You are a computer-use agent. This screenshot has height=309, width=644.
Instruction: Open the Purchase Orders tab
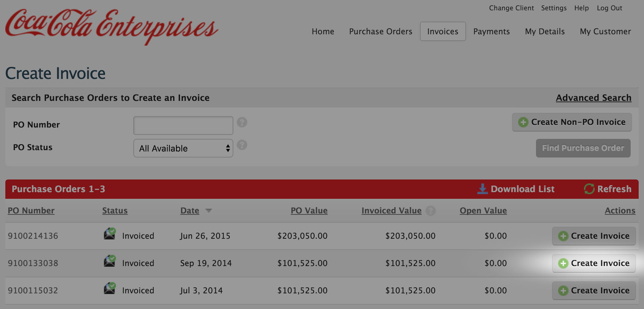coord(381,31)
